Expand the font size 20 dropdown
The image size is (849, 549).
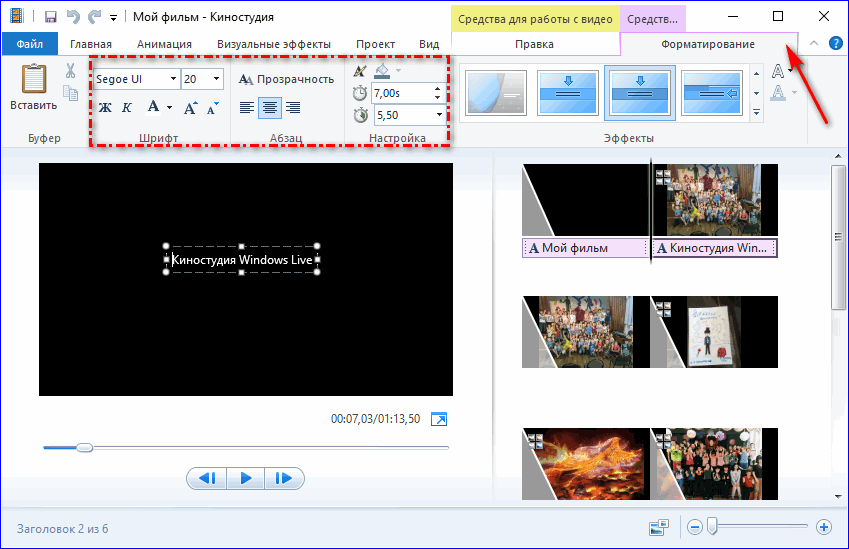pyautogui.click(x=217, y=79)
